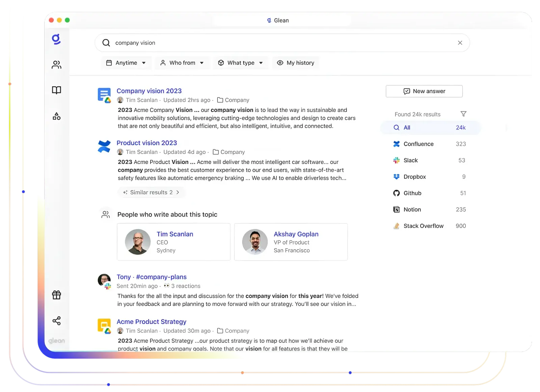The image size is (540, 392).
Task: Click the Google Docs icon of Company vision 2023
Action: (104, 95)
